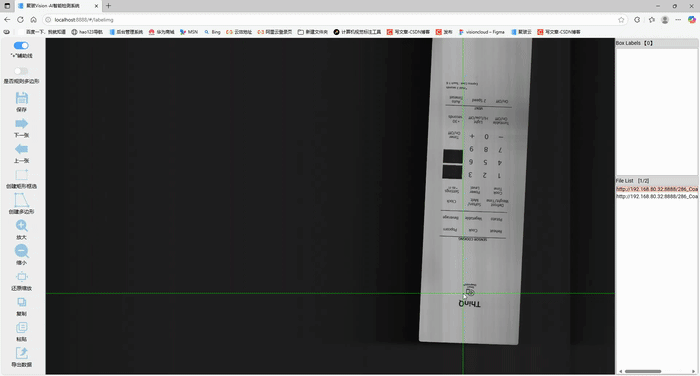Open the user profile avatar
This screenshot has height=376, width=700.
click(x=665, y=20)
